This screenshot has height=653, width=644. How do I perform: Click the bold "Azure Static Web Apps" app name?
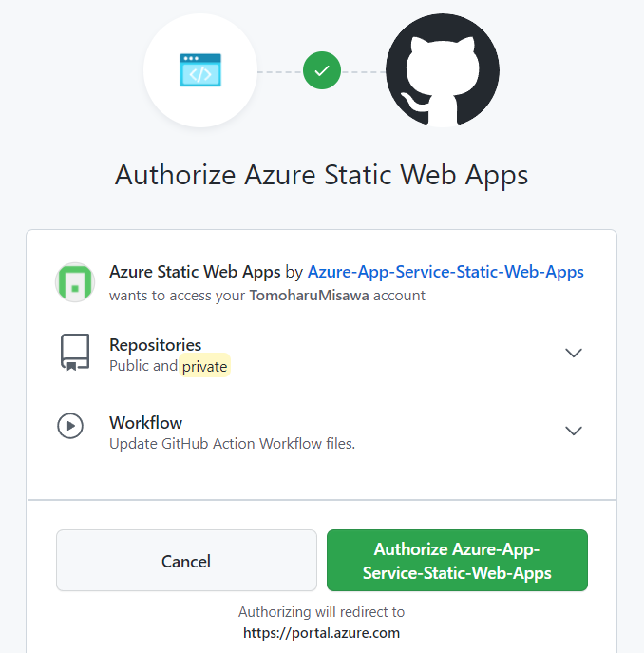[195, 272]
